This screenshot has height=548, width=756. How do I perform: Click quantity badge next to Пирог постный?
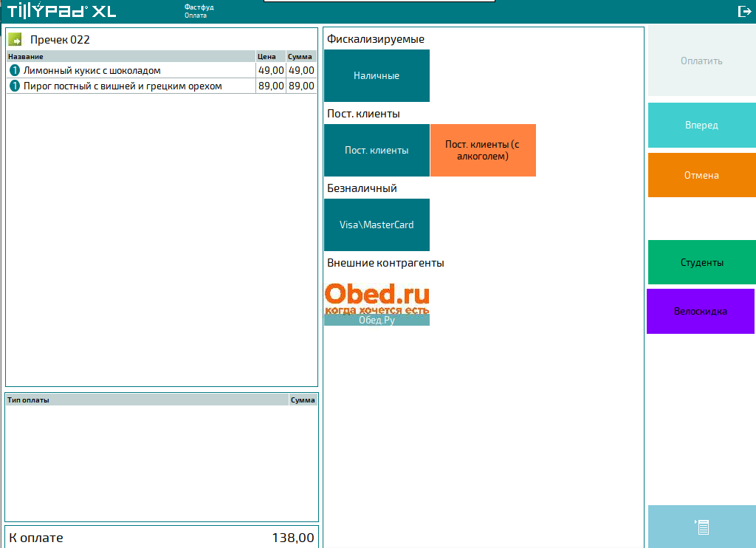click(14, 86)
